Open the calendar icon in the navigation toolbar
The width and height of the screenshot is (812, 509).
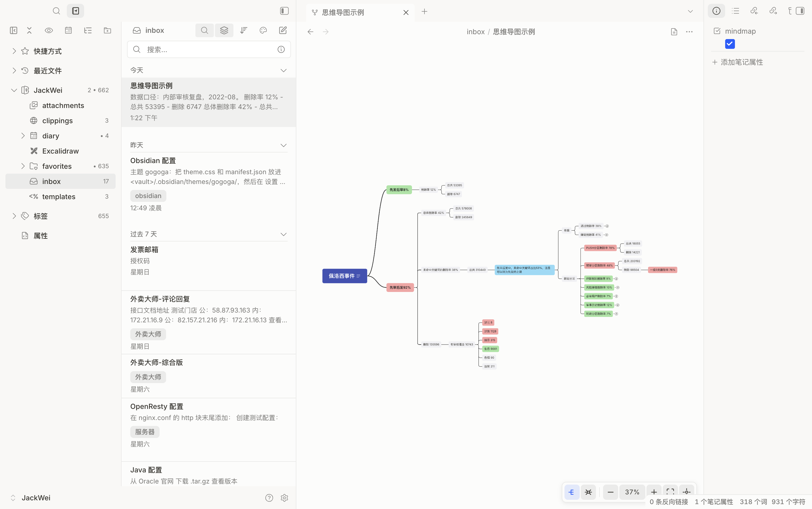(x=68, y=30)
